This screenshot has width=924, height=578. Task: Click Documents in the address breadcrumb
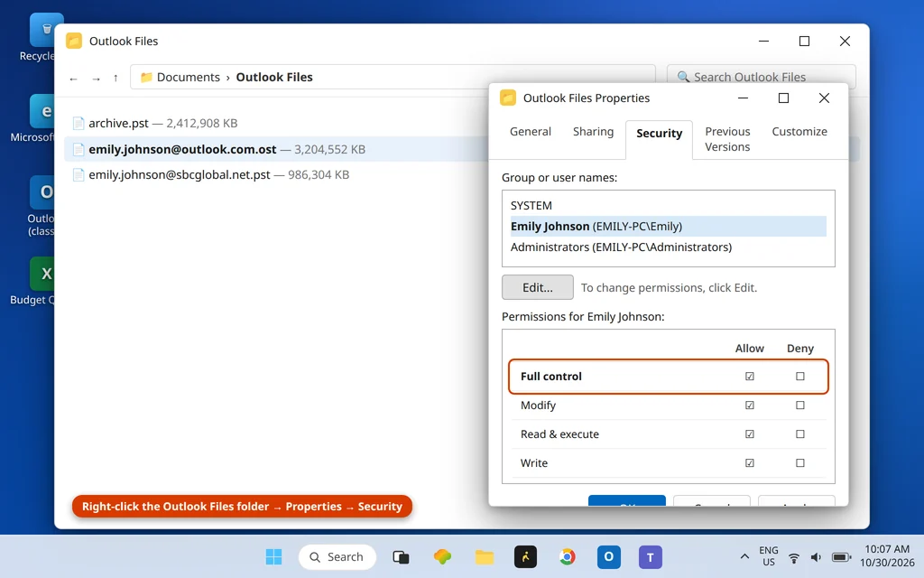pyautogui.click(x=188, y=78)
